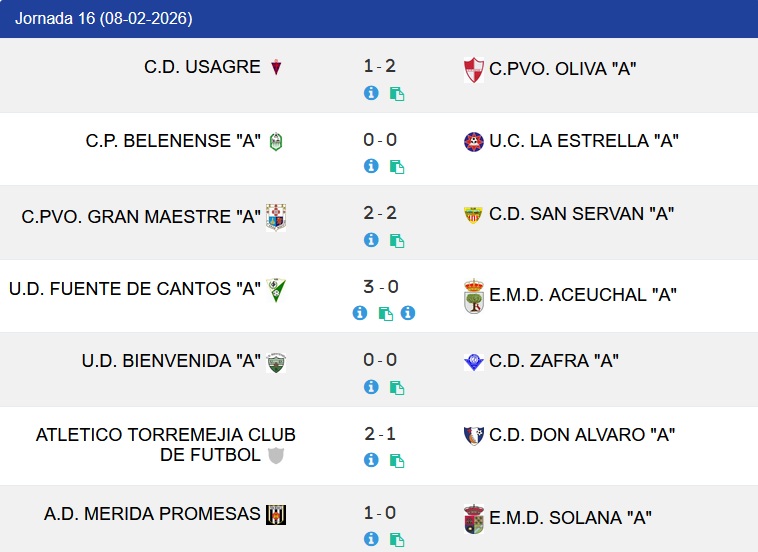Click C.PVO. Oliva "A" team crest
758x552 pixels.
(474, 70)
